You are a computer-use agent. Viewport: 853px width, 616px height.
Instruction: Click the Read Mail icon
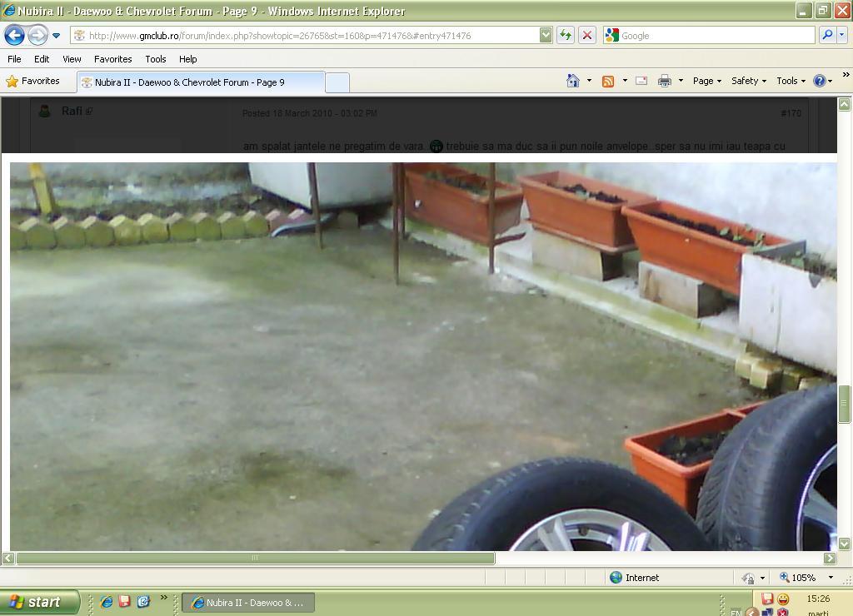coord(642,81)
